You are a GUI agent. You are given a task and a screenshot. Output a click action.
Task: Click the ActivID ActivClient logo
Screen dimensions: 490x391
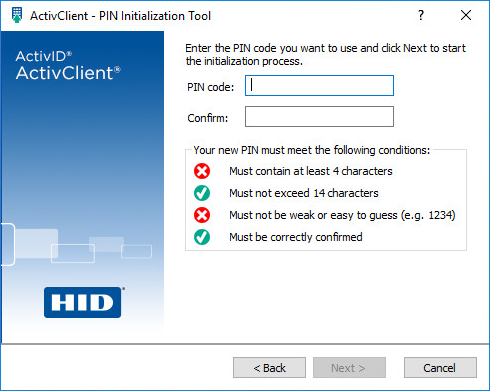(68, 66)
